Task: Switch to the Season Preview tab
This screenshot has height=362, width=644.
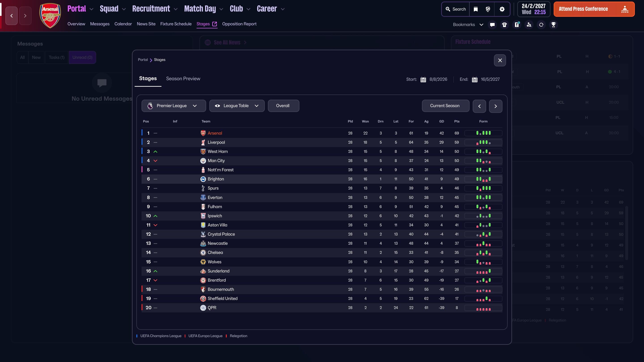Action: (x=183, y=79)
